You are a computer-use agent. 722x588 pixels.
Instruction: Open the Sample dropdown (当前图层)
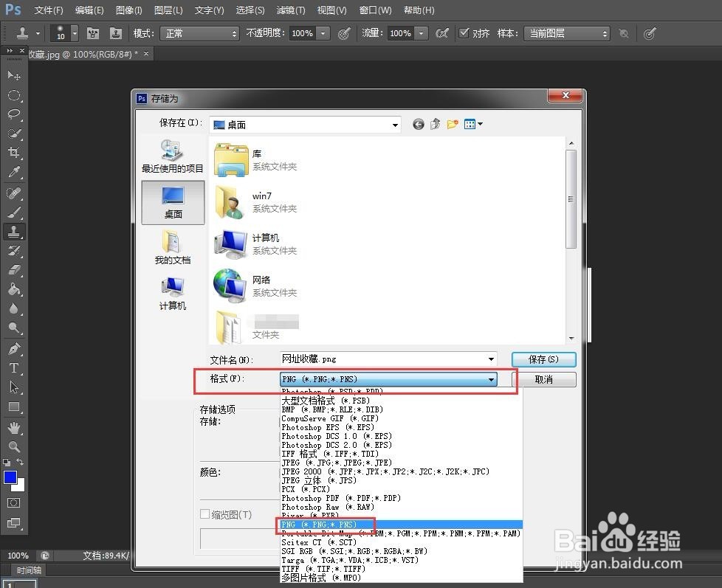pyautogui.click(x=566, y=34)
